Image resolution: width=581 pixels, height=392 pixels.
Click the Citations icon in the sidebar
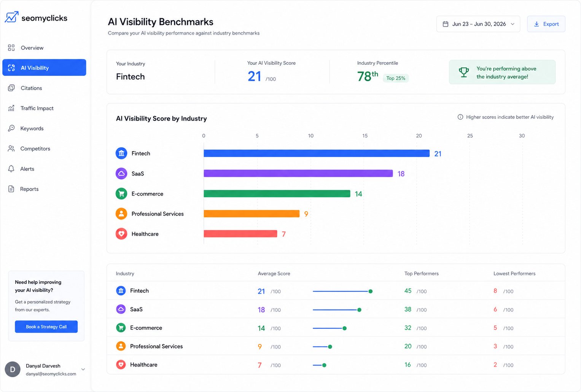coord(11,88)
